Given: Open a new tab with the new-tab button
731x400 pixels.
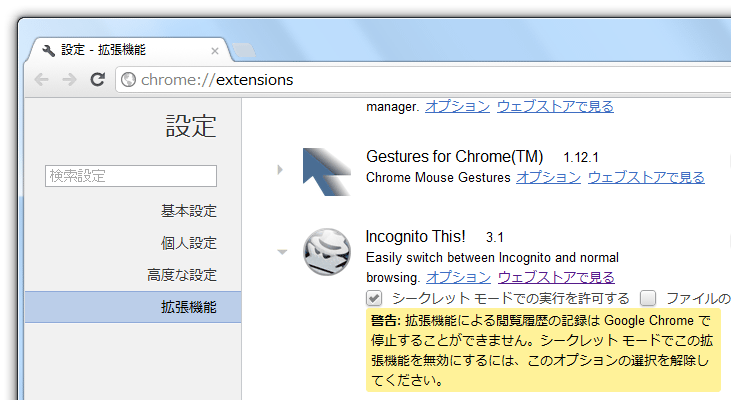Looking at the screenshot, I should tap(244, 50).
